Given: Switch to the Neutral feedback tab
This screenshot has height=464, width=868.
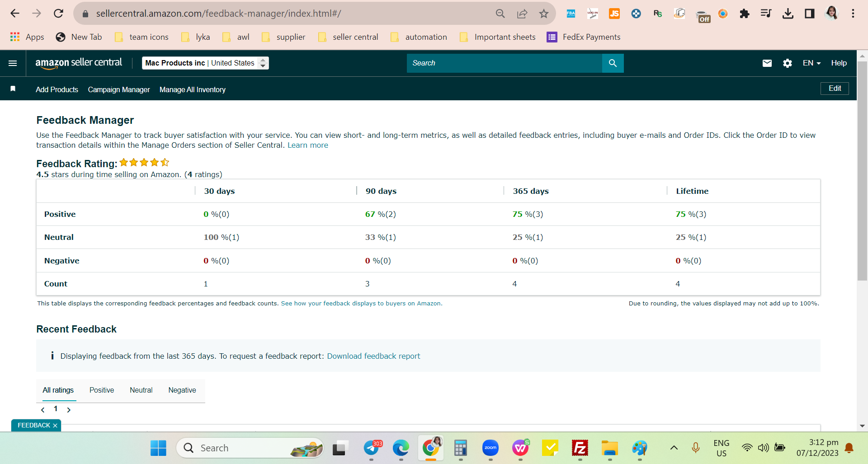Looking at the screenshot, I should [x=141, y=390].
